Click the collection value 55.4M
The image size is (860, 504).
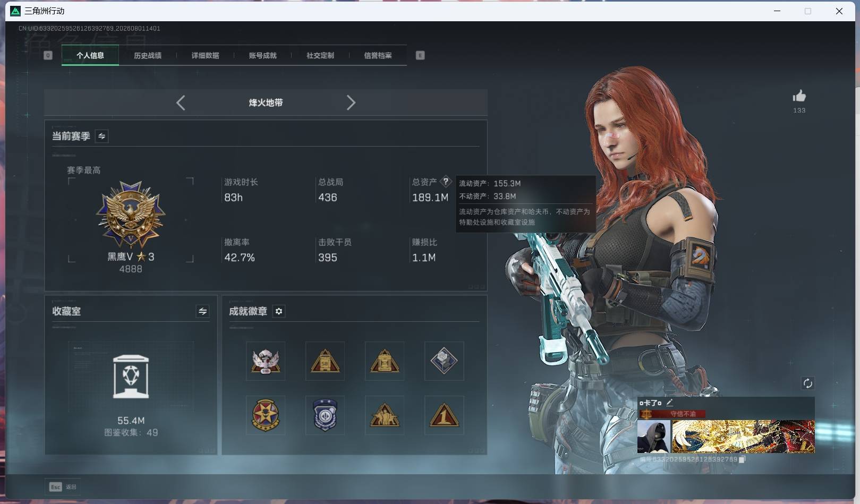tap(131, 421)
